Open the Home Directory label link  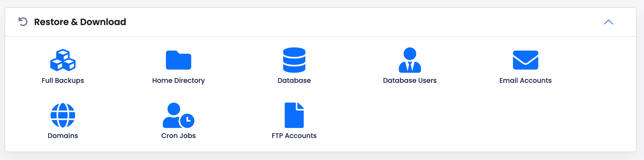click(179, 81)
